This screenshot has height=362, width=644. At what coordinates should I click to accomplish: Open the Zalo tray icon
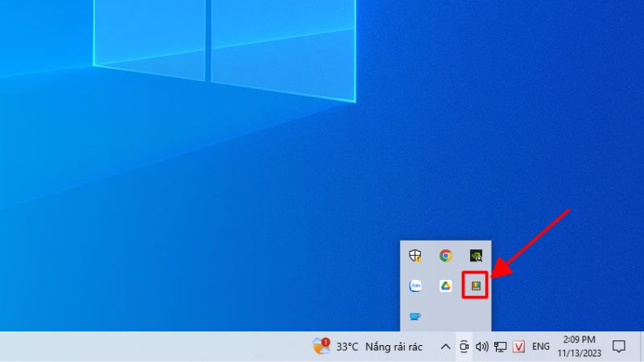415,286
